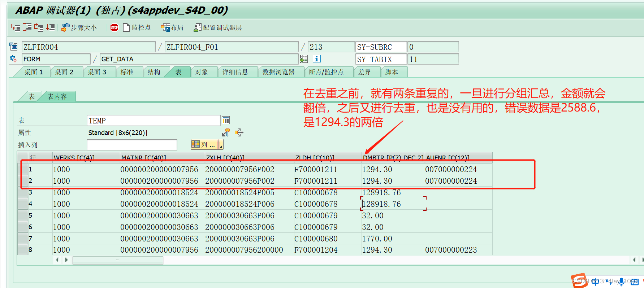Open 配置调试器层 debugger layer configuration
The width and height of the screenshot is (644, 288).
(x=218, y=27)
